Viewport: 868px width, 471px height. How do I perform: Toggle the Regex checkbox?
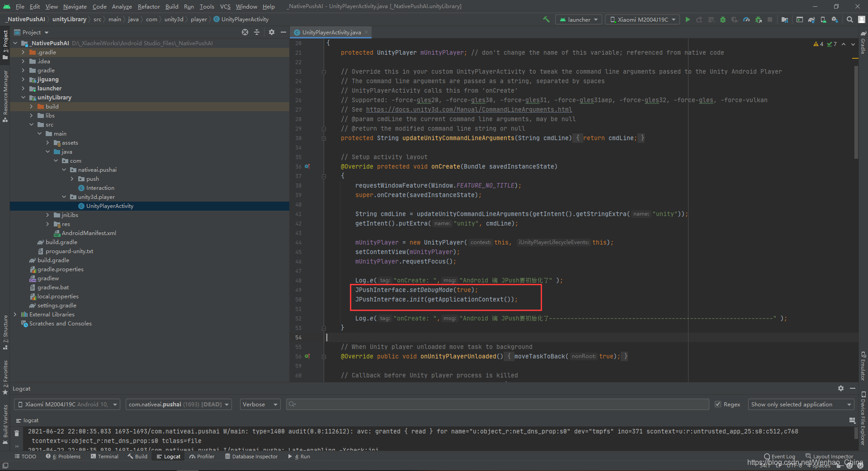(718, 404)
